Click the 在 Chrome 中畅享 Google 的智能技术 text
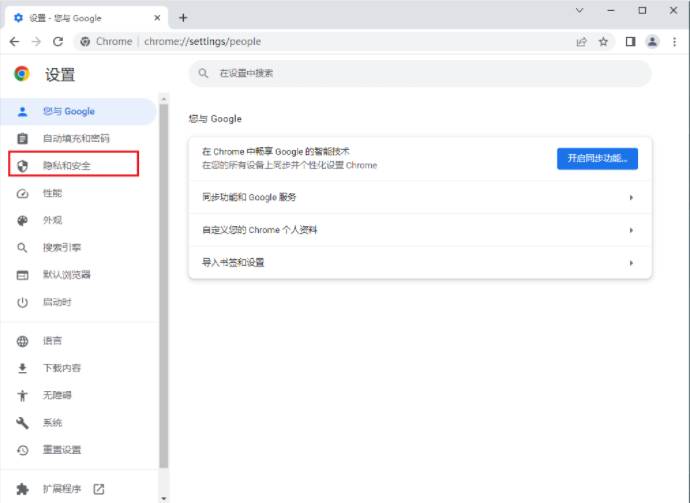 (275, 152)
